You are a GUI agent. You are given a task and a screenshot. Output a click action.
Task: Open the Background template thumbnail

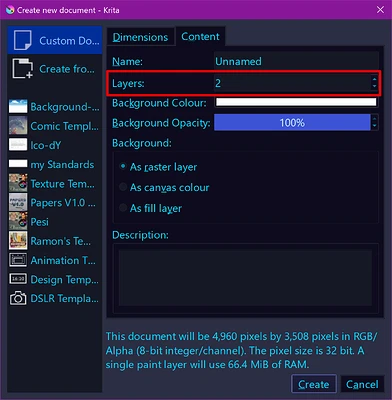pyautogui.click(x=18, y=106)
